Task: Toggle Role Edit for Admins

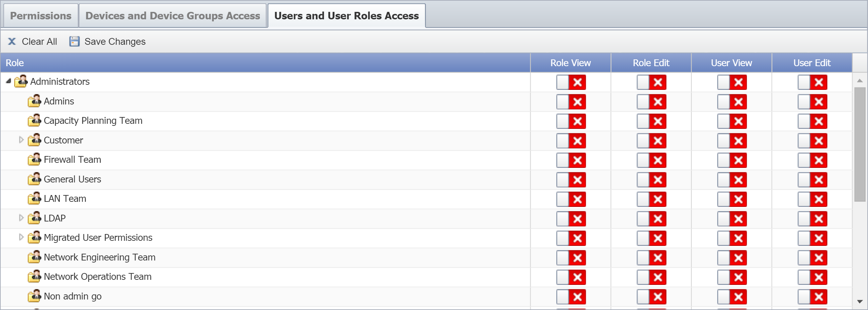Action: point(651,102)
